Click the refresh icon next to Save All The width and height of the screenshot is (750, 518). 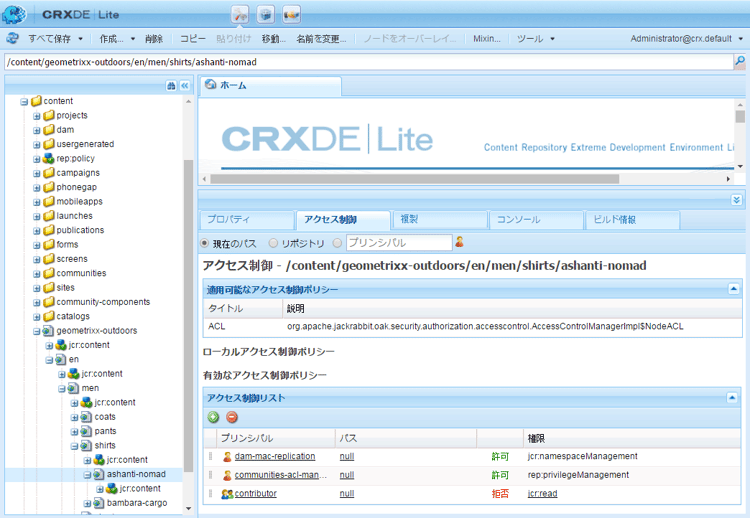coord(12,38)
